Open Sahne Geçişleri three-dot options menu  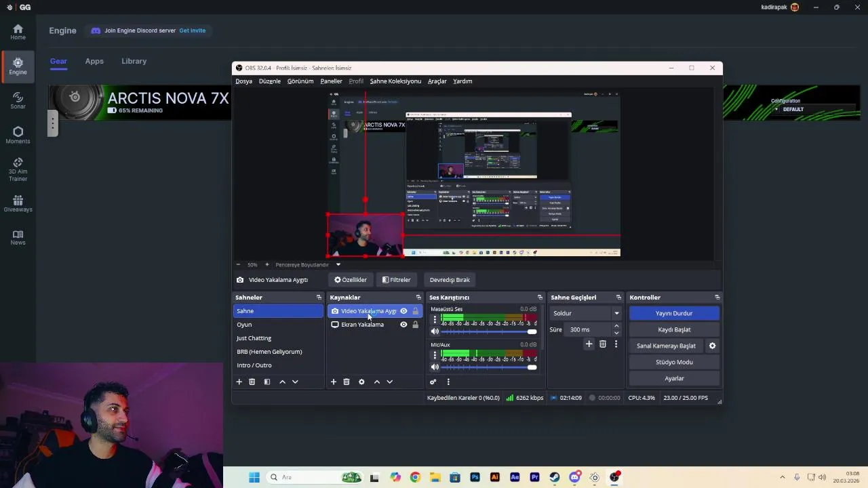[616, 344]
